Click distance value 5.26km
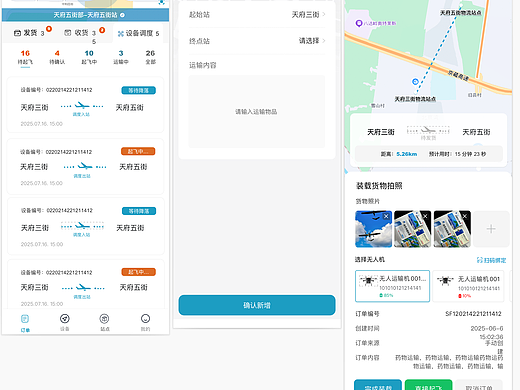Viewport: 520px width, 390px height. click(407, 154)
